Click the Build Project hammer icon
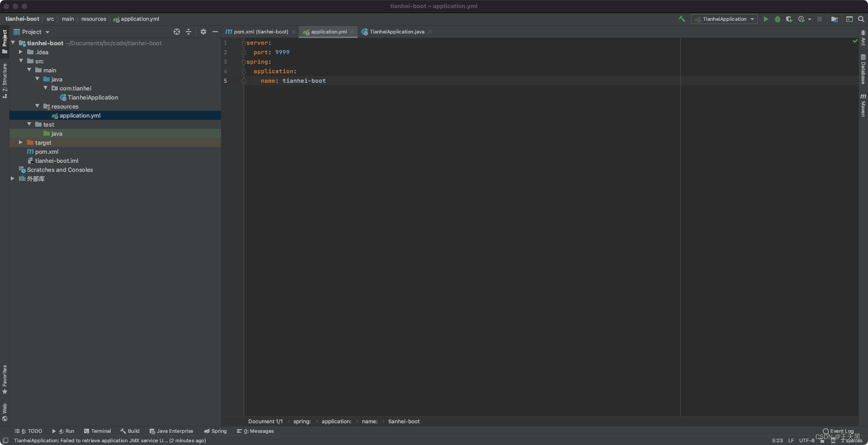Screen dimensions: 868x445 pos(682,19)
